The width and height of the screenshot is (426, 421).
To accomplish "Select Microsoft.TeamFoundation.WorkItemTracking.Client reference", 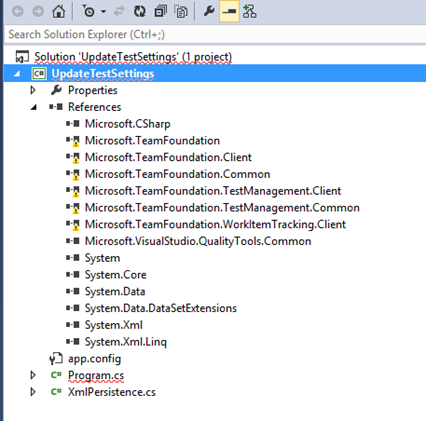I will [215, 224].
